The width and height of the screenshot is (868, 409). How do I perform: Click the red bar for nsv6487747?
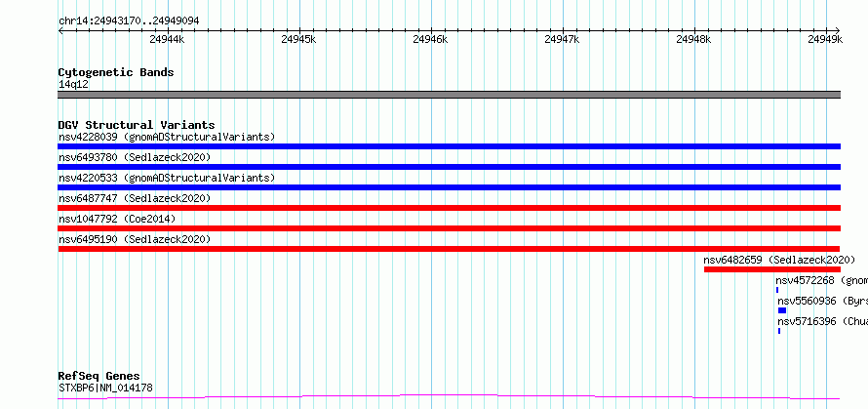(449, 208)
